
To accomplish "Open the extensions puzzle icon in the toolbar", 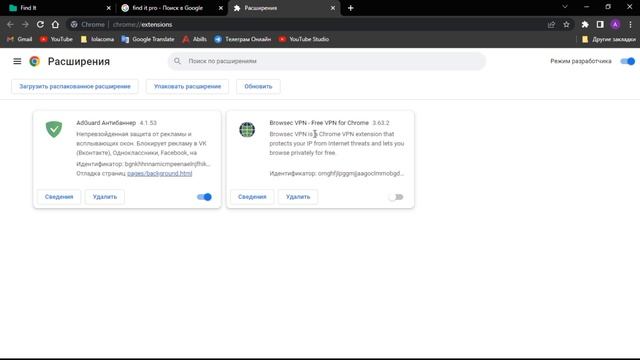I will click(x=585, y=24).
